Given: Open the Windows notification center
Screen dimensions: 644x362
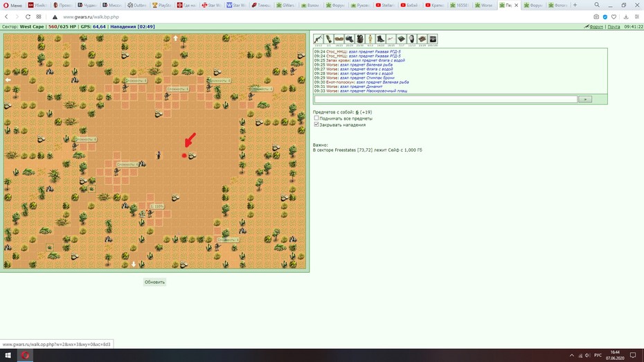Looking at the screenshot, I should 633,356.
